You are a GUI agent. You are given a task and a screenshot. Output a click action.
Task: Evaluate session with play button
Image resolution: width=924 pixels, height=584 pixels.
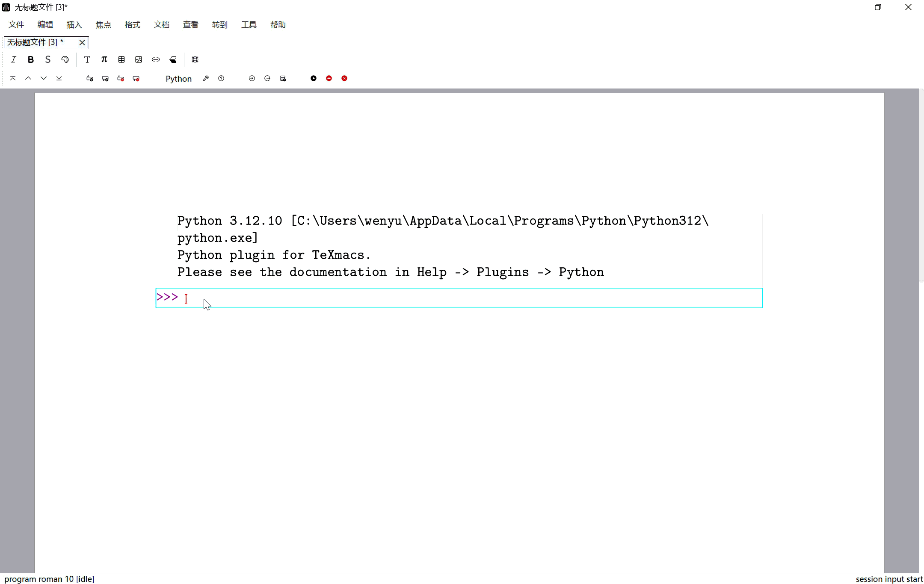click(314, 78)
